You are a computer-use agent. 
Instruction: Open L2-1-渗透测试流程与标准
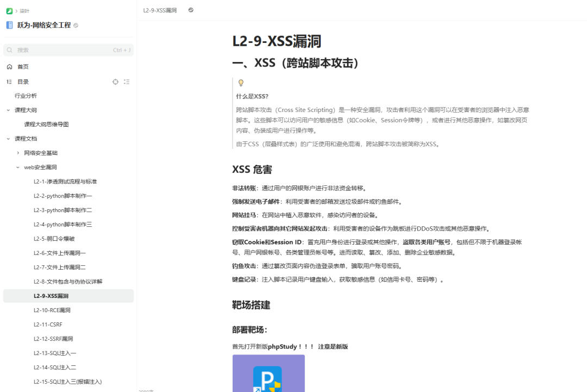65,182
